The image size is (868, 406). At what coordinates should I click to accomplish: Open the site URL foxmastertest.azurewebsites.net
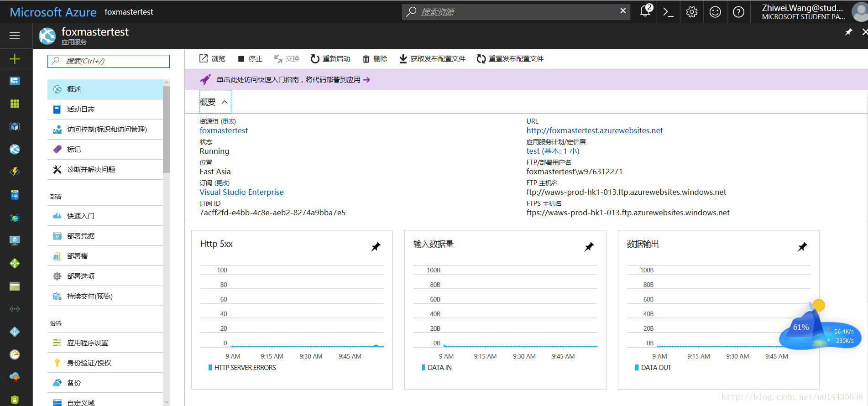point(594,130)
